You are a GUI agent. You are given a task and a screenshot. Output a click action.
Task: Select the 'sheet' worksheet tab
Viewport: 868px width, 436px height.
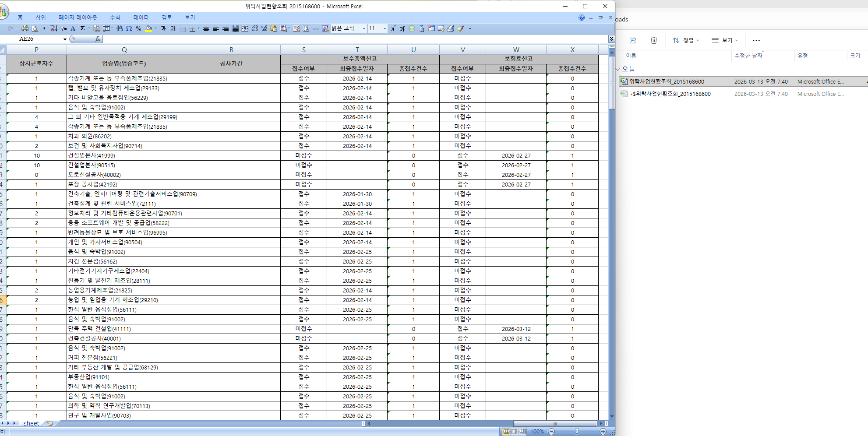(31, 423)
